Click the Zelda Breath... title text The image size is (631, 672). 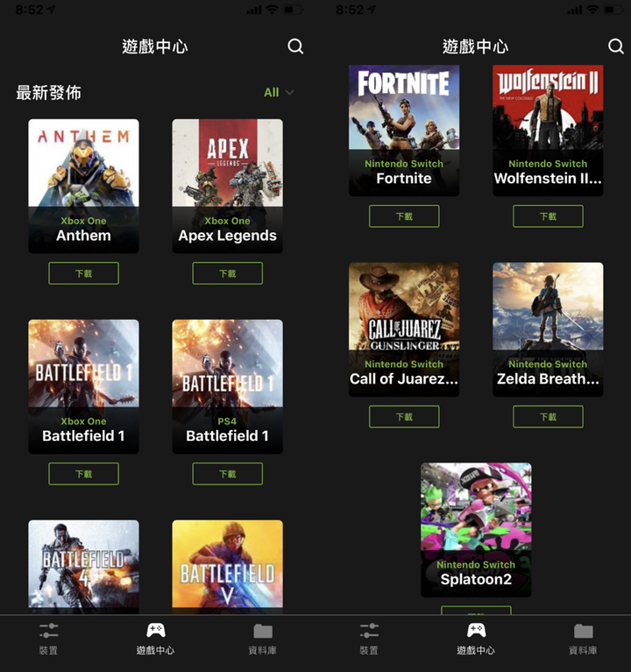point(549,378)
